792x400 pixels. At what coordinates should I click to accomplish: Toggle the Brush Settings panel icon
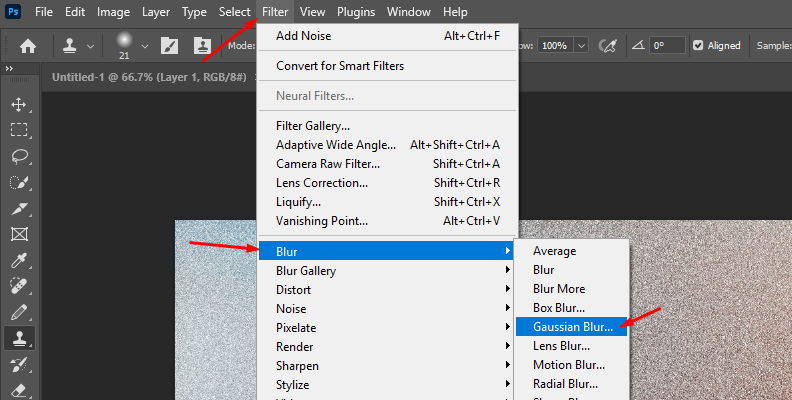click(169, 46)
